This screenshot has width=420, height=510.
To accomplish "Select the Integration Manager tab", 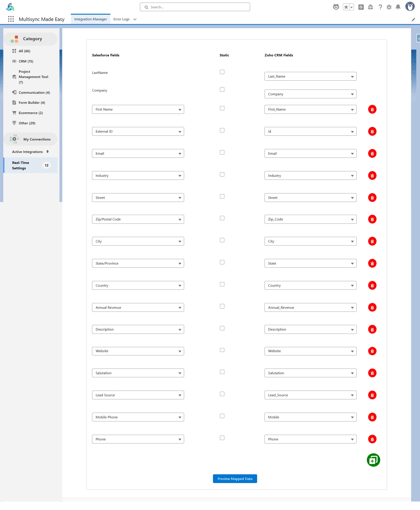I will [x=91, y=19].
